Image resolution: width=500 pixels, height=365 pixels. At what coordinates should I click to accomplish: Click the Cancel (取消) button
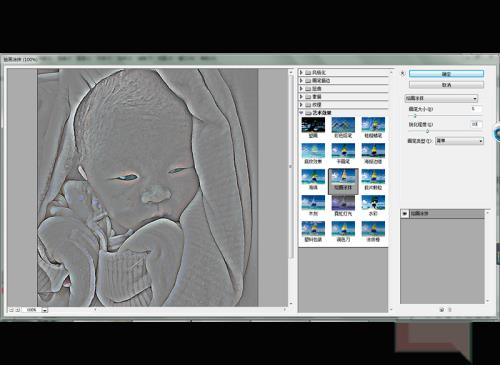[446, 85]
